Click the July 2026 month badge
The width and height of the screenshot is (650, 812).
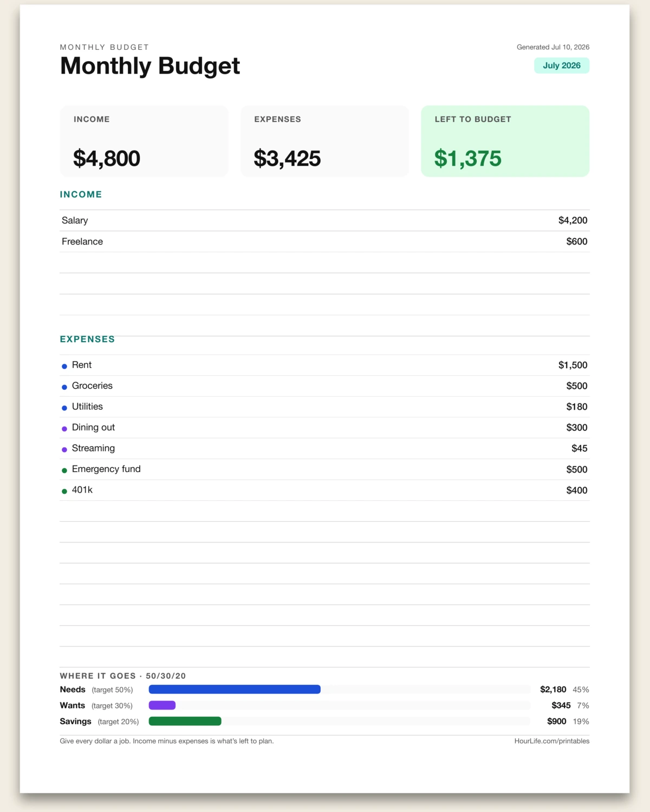(x=562, y=66)
